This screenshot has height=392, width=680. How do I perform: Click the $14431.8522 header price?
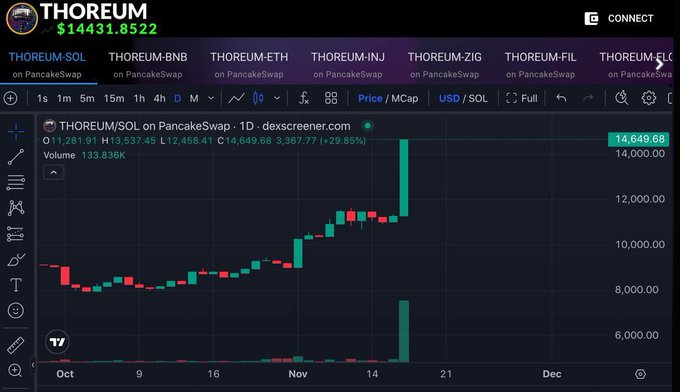(107, 29)
